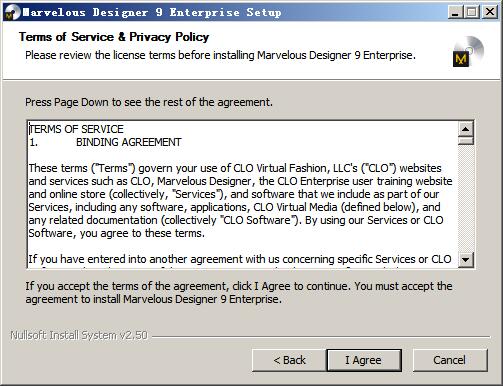Cancel the installation

pos(450,360)
